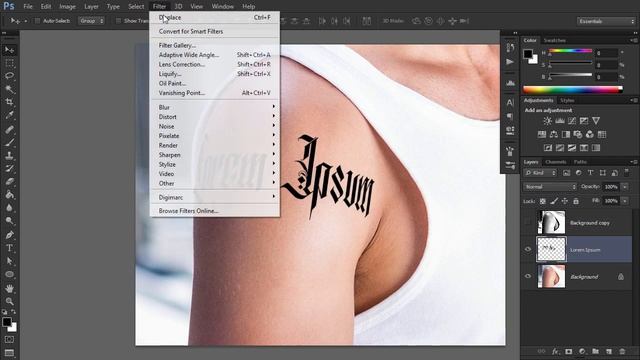Screen dimensions: 640x360
Task: Switch to the Channels tab
Action: tap(556, 162)
